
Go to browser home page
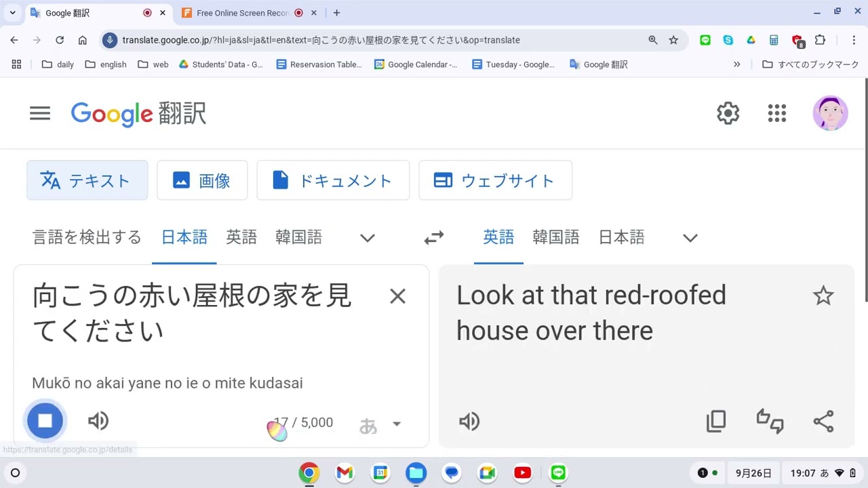click(83, 40)
